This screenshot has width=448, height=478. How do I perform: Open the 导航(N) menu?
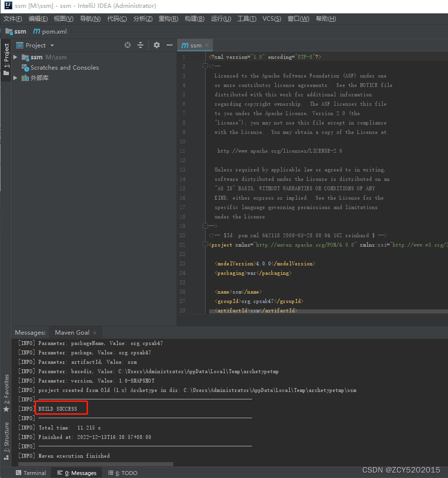click(x=90, y=19)
